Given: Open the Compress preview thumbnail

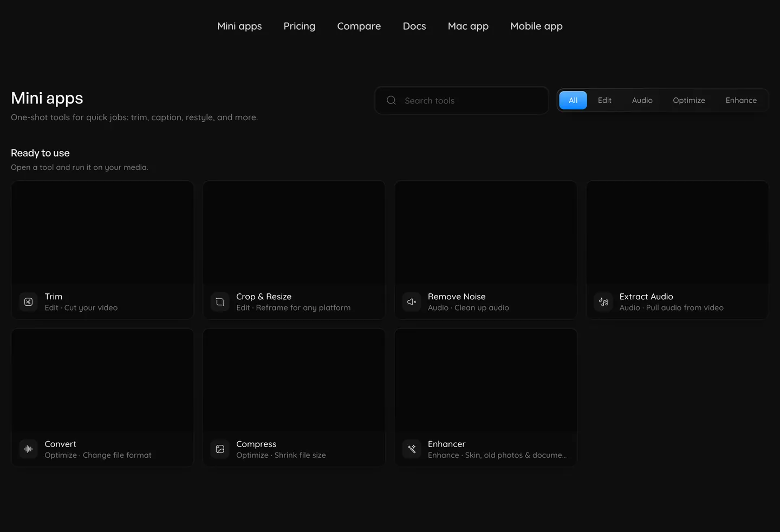Looking at the screenshot, I should click(x=294, y=380).
